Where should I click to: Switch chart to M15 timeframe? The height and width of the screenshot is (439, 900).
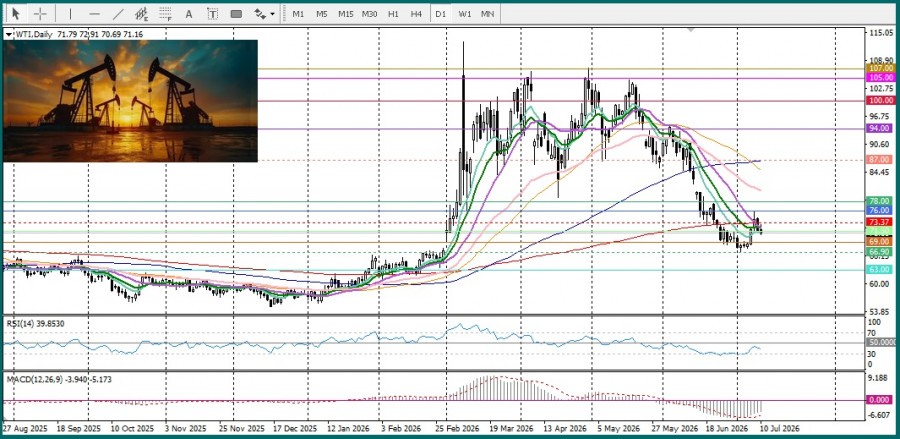346,13
